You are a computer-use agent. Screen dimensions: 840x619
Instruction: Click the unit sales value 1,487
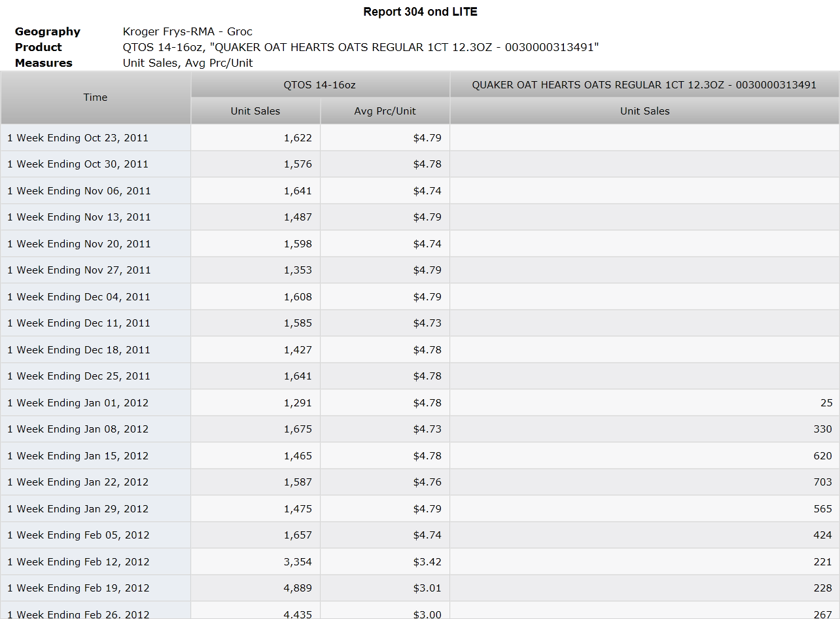(x=298, y=217)
